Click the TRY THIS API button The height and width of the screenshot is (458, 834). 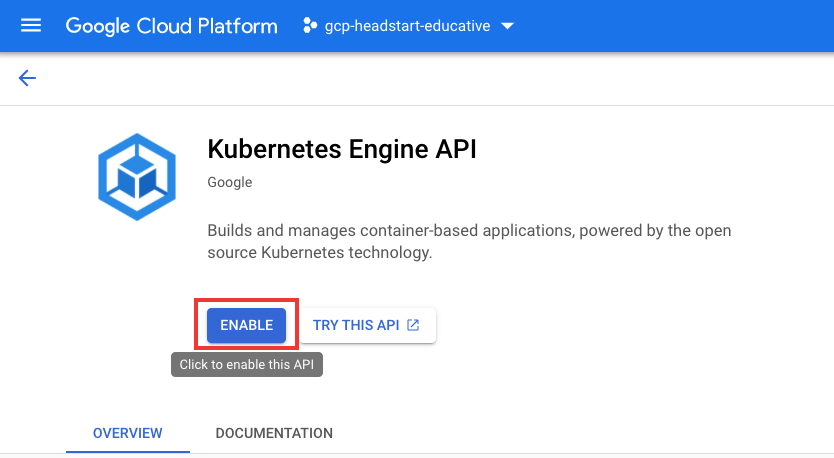[x=367, y=325]
